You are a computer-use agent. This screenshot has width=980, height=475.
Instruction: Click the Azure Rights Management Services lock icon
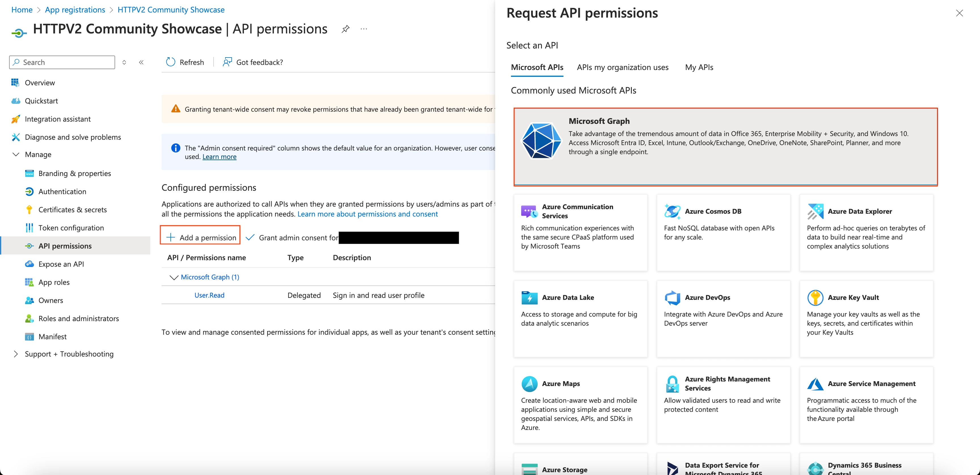[x=672, y=384]
